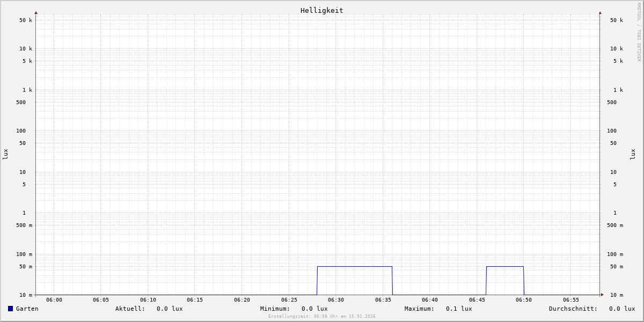Click the 1 k label on left axis
644x322 pixels.
(x=27, y=90)
